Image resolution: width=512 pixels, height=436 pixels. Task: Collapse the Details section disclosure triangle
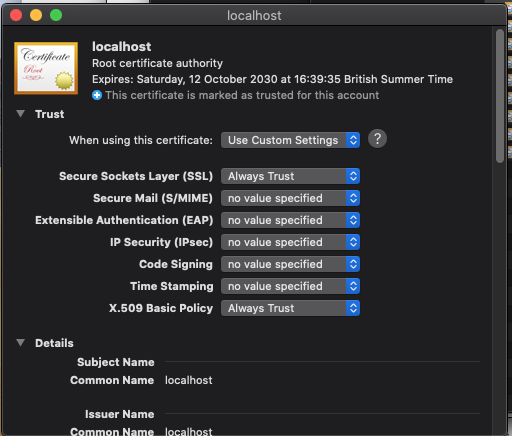click(21, 343)
